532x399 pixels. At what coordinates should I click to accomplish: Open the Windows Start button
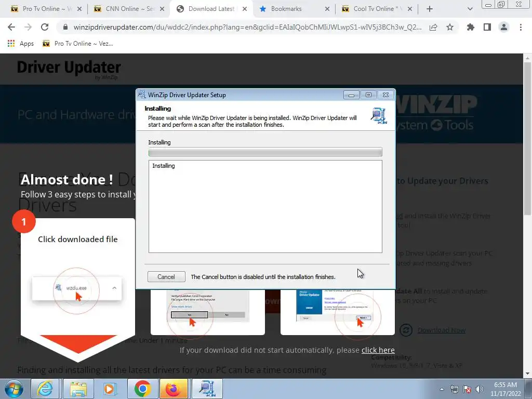click(x=14, y=389)
